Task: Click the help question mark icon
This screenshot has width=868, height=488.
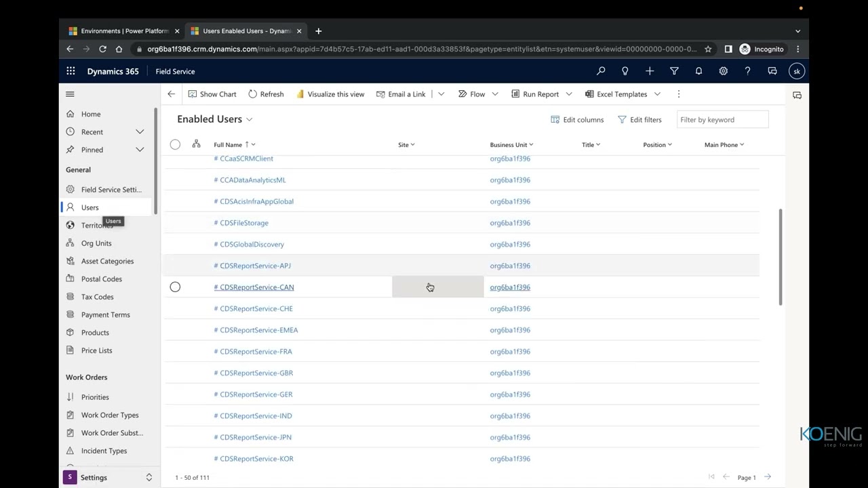Action: coord(747,71)
